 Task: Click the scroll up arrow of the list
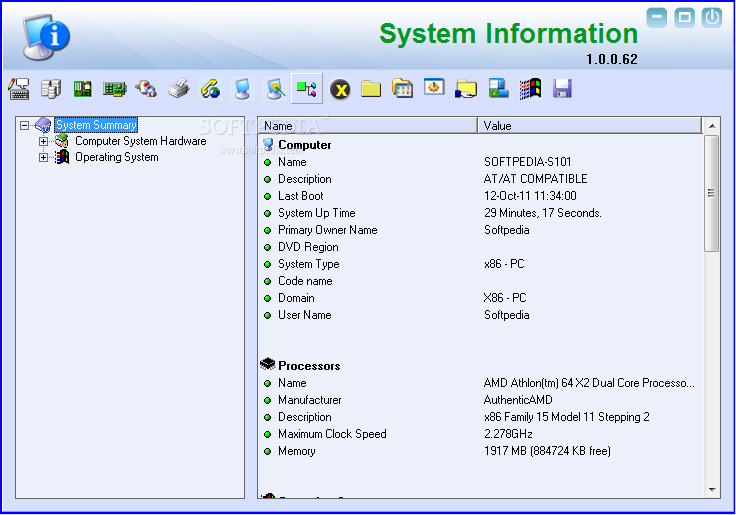click(712, 126)
